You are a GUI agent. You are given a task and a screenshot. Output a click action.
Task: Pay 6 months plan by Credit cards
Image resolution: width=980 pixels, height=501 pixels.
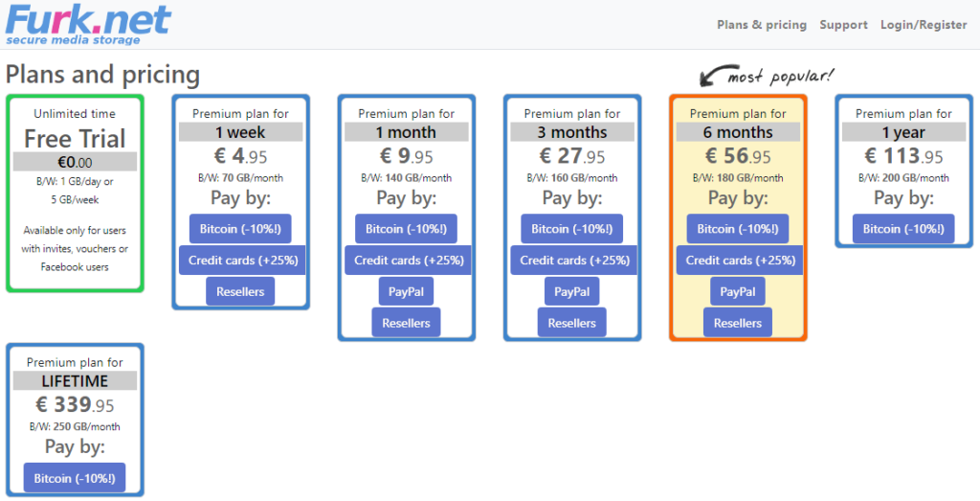pyautogui.click(x=740, y=261)
